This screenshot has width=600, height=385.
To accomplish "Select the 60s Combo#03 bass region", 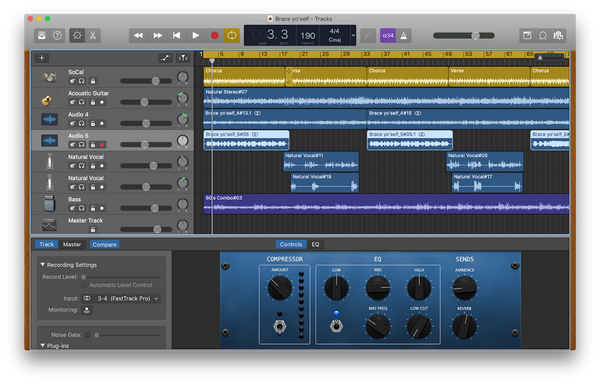I will (x=386, y=204).
